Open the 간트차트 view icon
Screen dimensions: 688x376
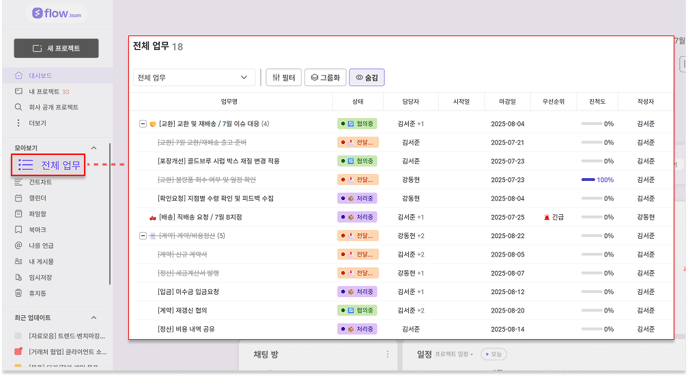(18, 182)
